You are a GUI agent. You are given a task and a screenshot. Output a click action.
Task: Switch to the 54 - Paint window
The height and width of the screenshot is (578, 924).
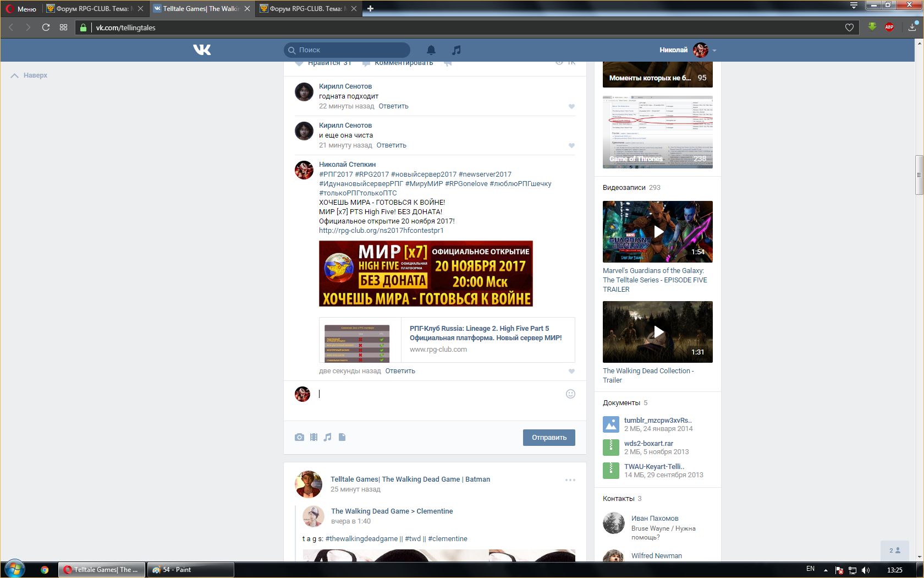coord(190,570)
